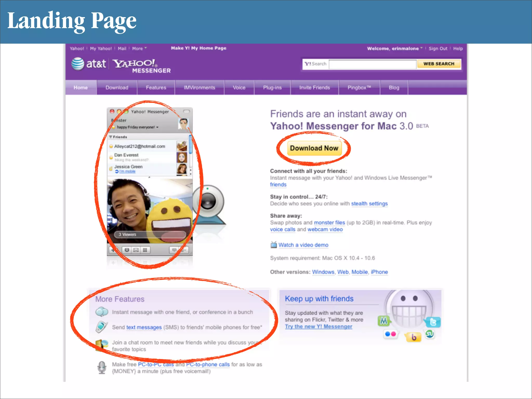Select the Voice tab

click(x=239, y=88)
